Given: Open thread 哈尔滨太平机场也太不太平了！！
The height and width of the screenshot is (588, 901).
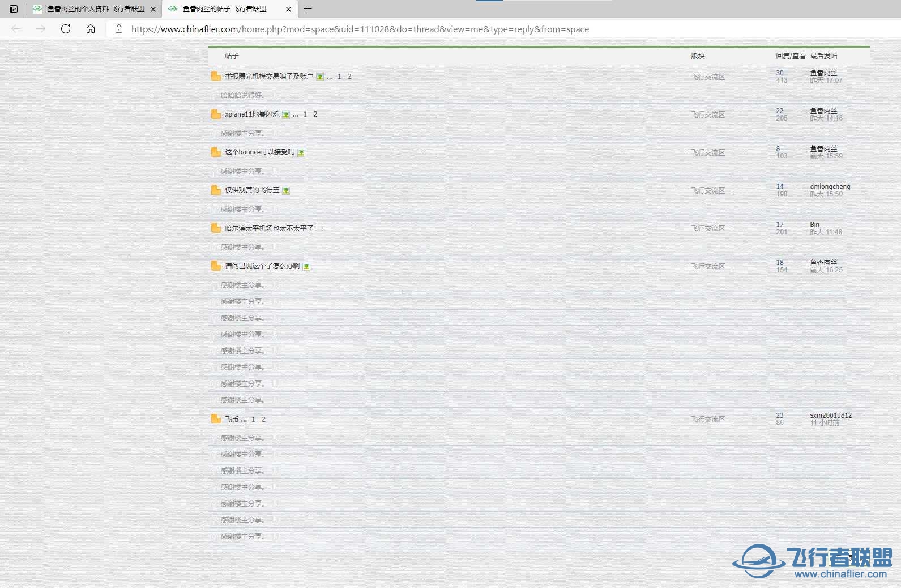Looking at the screenshot, I should pos(274,228).
